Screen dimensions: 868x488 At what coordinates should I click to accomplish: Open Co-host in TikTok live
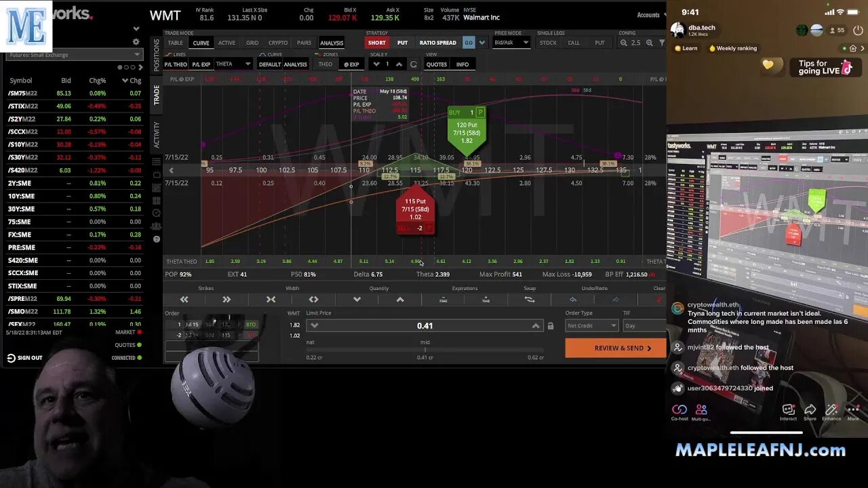[x=679, y=412]
